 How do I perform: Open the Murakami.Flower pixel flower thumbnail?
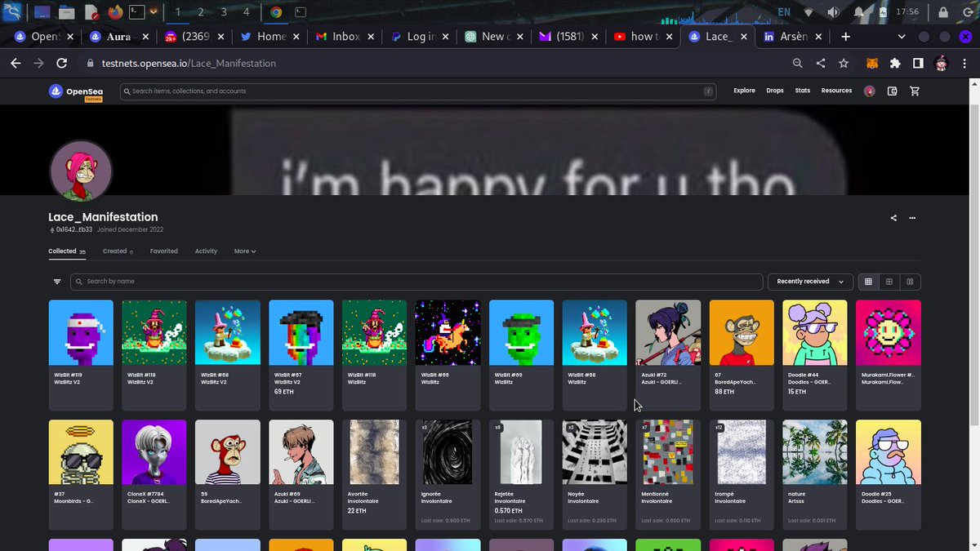889,332
